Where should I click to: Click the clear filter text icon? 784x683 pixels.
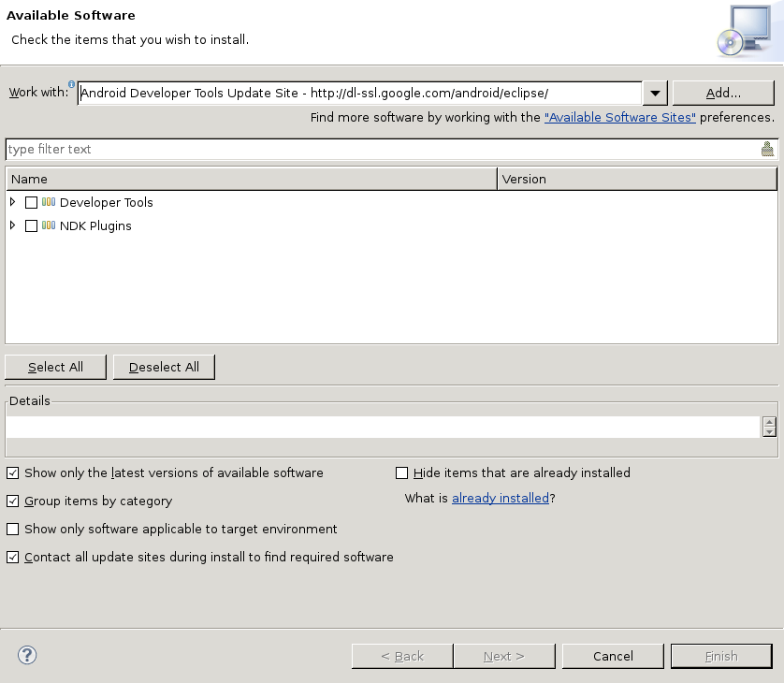tap(767, 149)
